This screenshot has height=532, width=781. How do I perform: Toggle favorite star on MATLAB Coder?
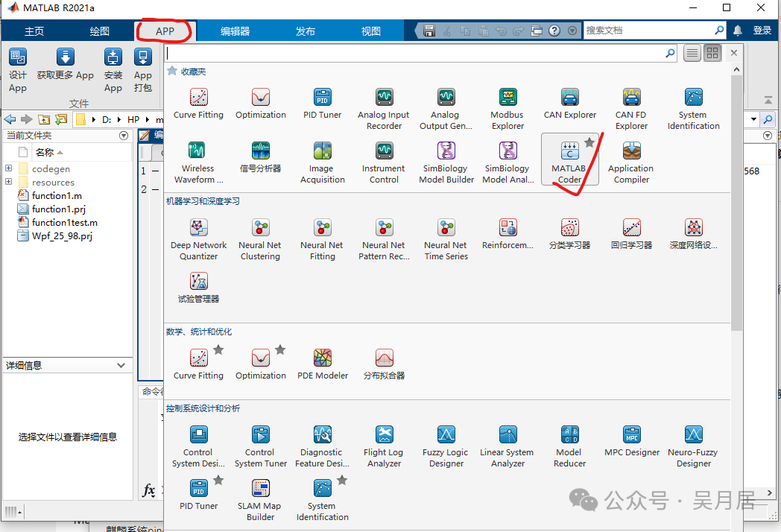pyautogui.click(x=589, y=143)
